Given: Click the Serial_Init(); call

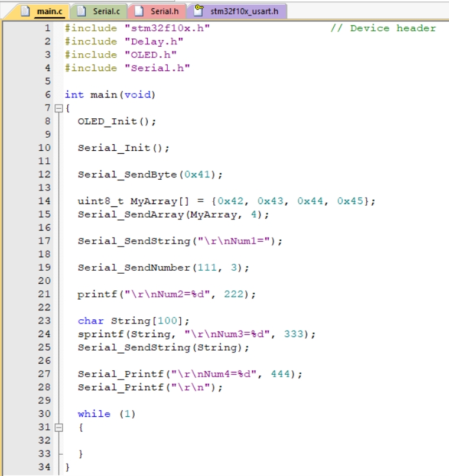Looking at the screenshot, I should point(123,148).
